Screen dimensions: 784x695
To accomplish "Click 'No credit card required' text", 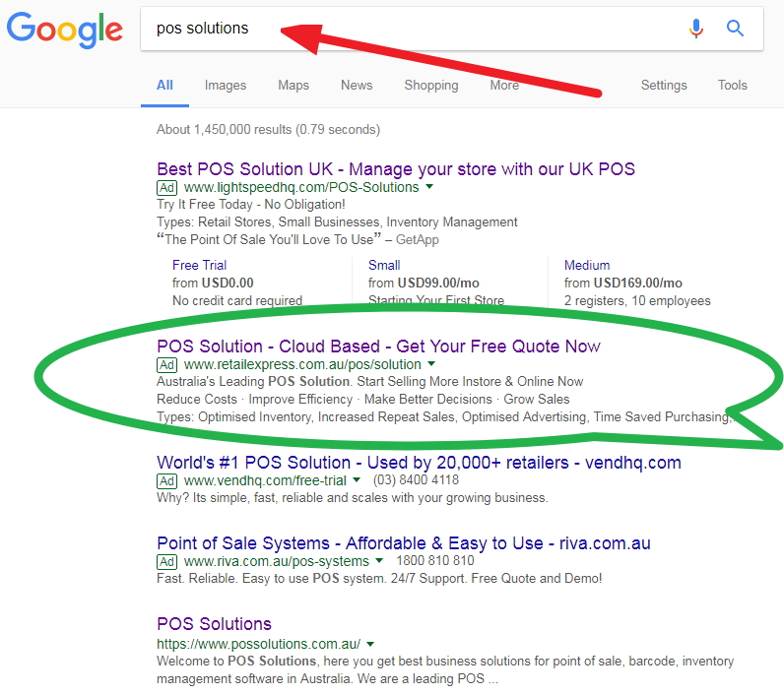I will click(237, 301).
